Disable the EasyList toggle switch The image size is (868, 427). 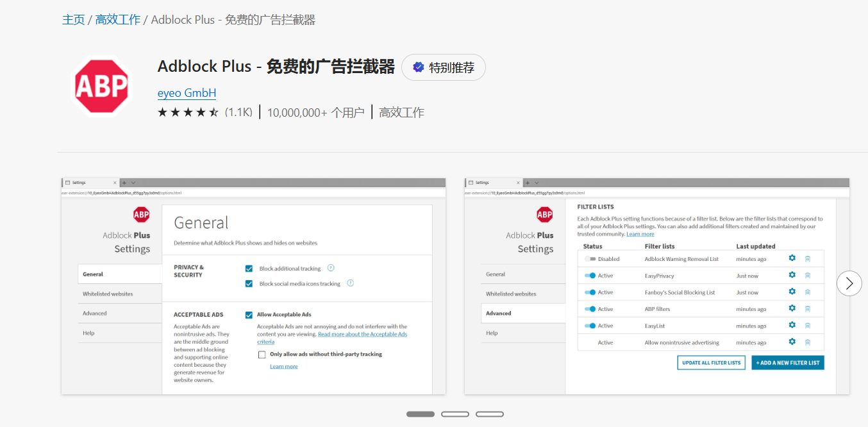coord(590,326)
